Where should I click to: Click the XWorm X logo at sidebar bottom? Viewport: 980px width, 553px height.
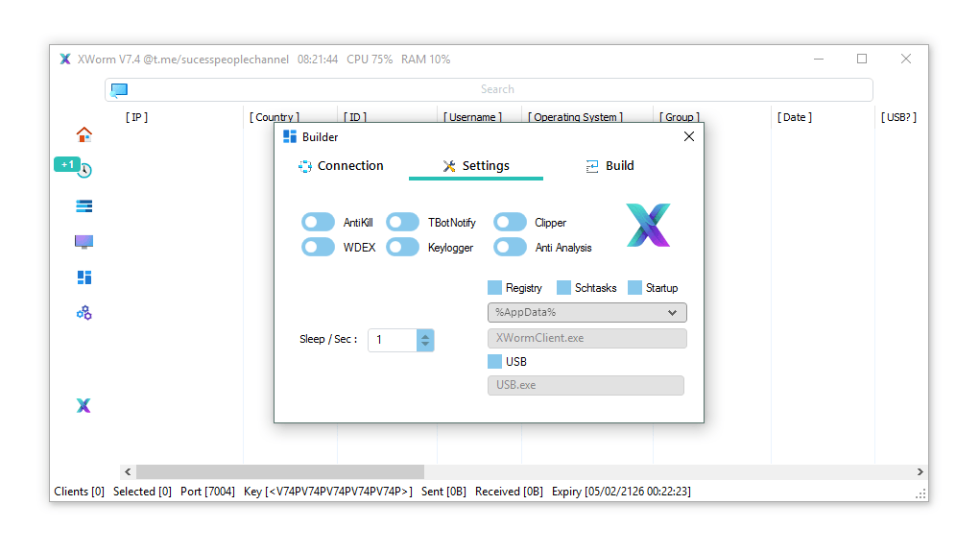[x=84, y=405]
